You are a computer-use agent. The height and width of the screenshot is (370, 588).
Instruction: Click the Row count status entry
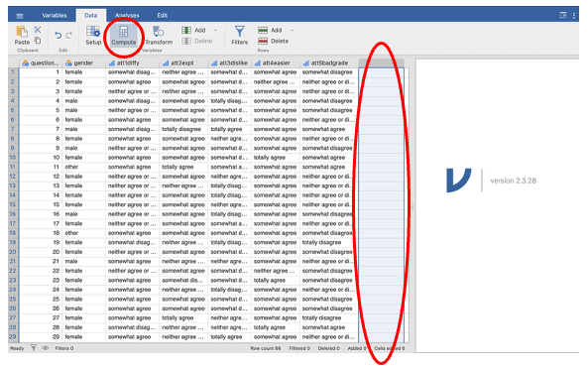point(266,348)
